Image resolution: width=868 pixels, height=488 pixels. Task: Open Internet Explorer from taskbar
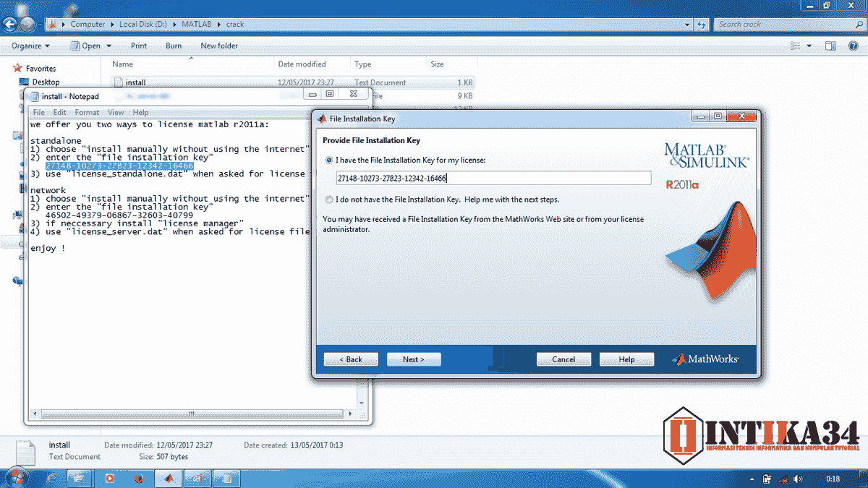pos(51,478)
